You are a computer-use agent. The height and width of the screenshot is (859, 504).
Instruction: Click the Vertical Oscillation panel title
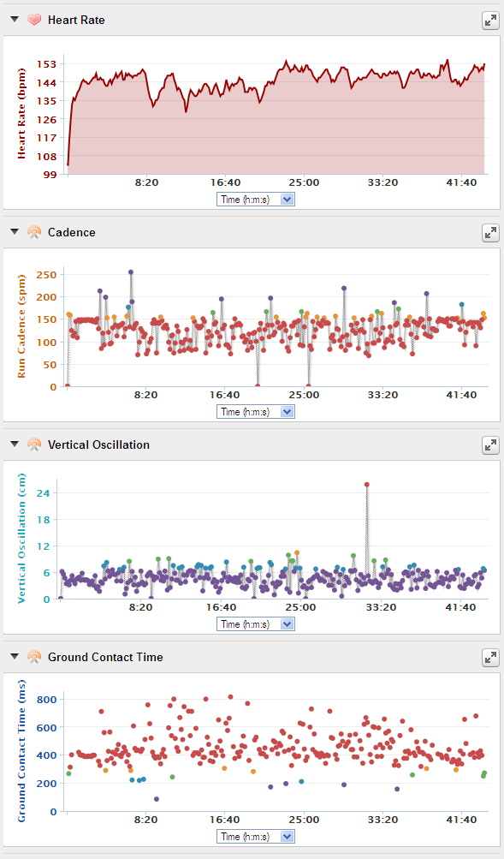coord(98,444)
